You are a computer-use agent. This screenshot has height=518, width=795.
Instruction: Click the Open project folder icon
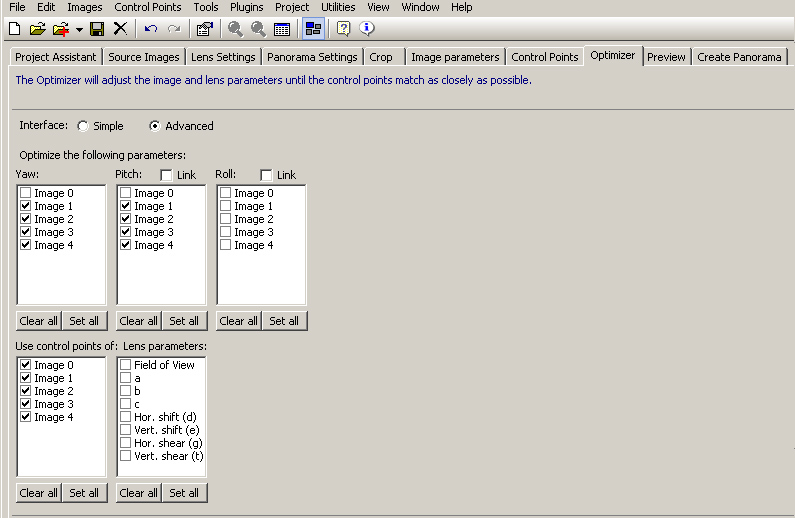tap(37, 28)
